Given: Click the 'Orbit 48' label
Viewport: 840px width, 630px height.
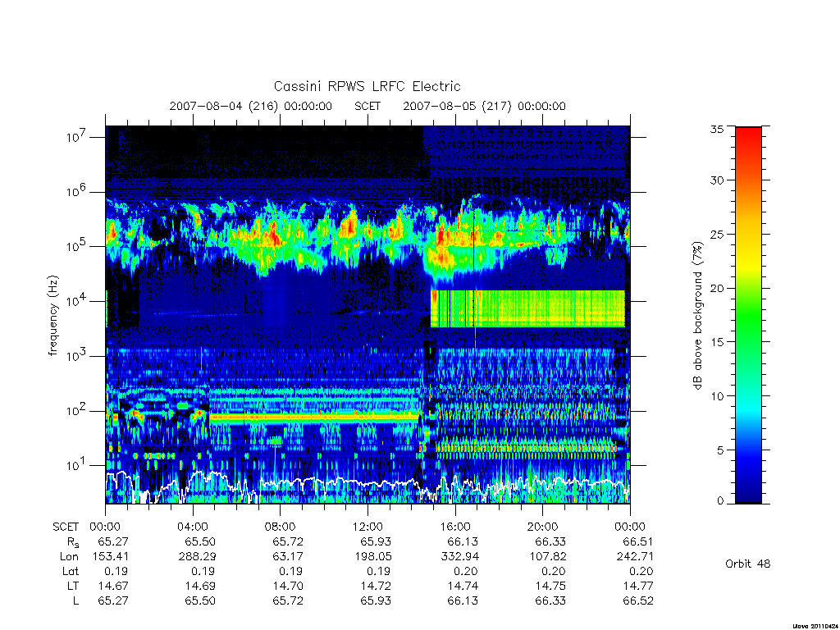Looking at the screenshot, I should pos(748,564).
